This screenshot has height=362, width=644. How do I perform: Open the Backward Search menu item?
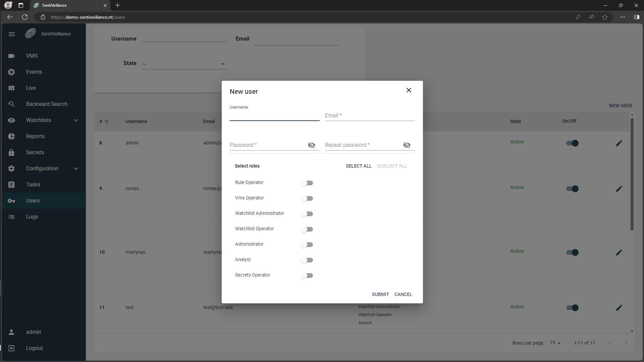47,104
